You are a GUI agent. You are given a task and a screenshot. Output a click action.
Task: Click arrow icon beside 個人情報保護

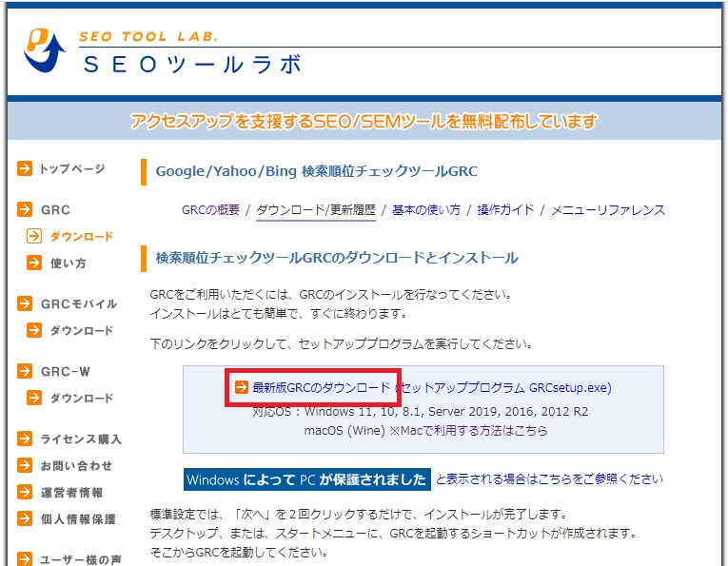pyautogui.click(x=25, y=518)
